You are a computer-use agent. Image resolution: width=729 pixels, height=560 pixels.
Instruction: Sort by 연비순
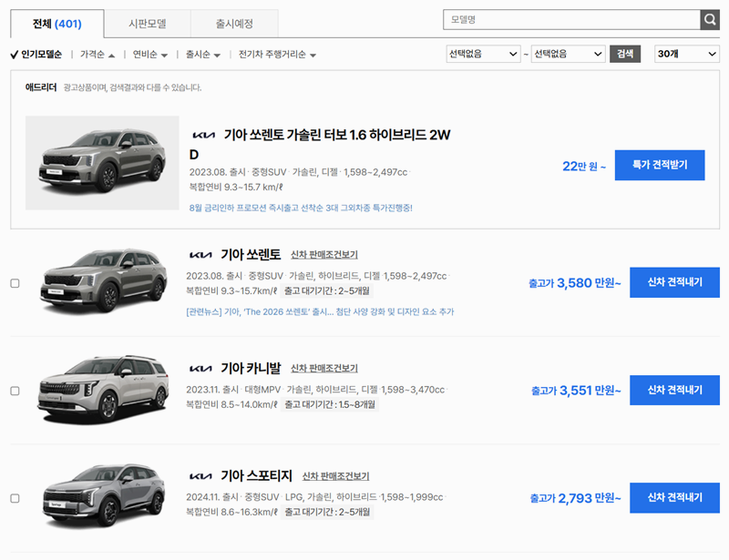coord(149,55)
